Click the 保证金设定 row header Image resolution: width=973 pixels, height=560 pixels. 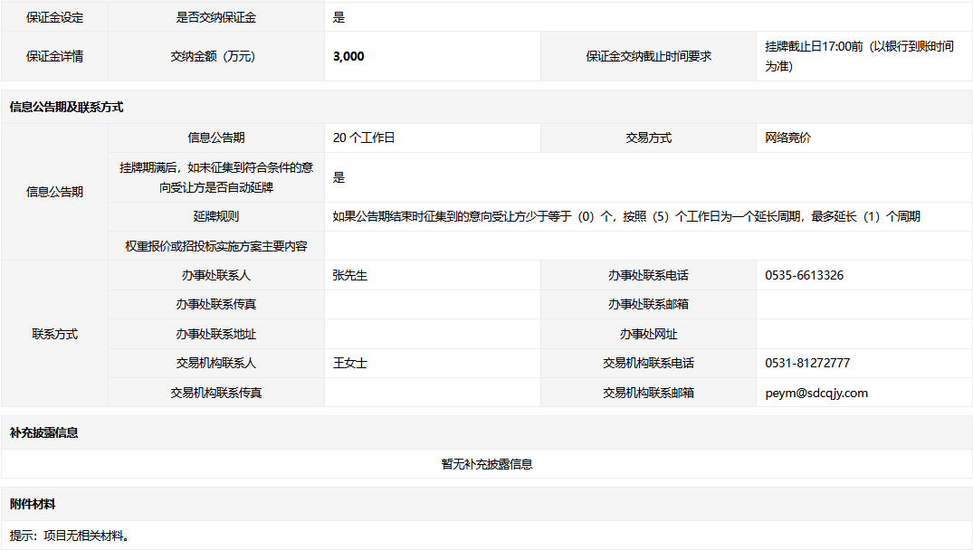pos(54,16)
